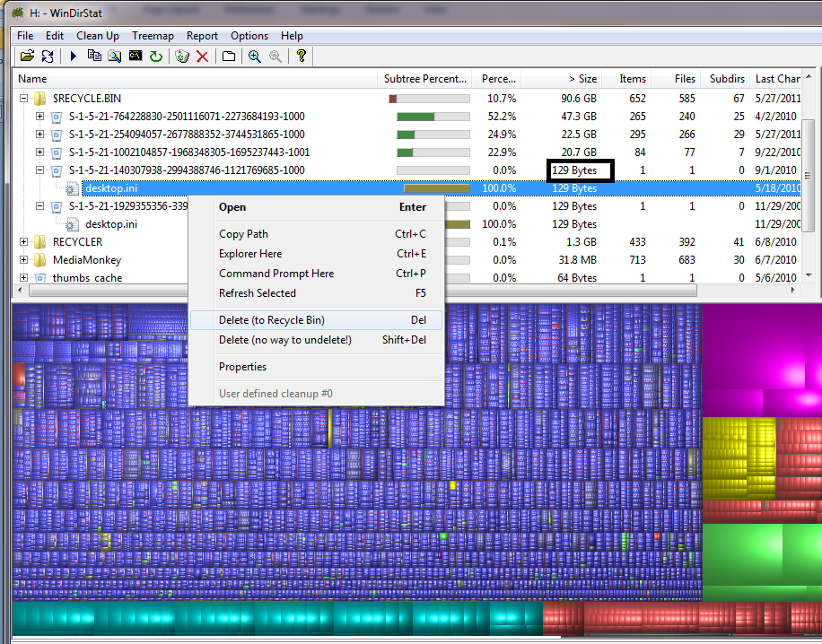Click recycle bin icon of S-1-5-21-1002104857 row
Viewport: 822px width, 644px height.
[x=57, y=152]
